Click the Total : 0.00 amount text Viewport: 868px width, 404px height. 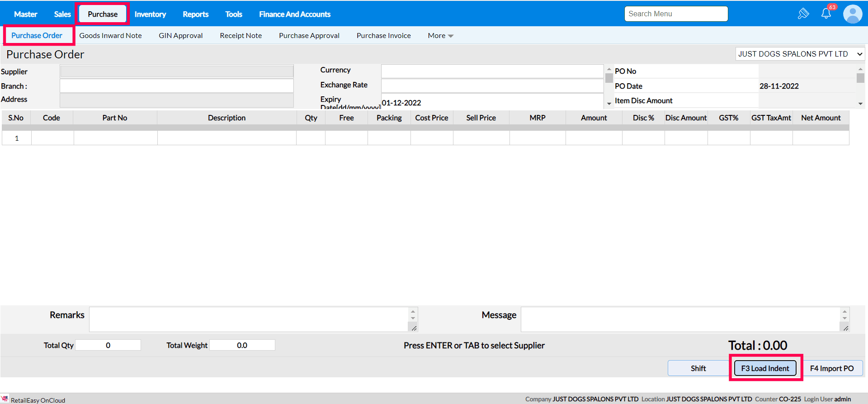758,345
